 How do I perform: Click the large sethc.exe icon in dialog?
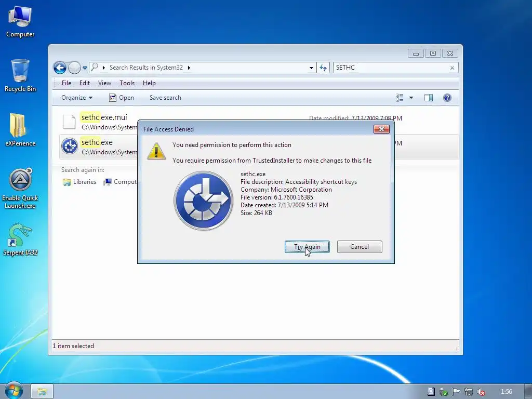[203, 201]
